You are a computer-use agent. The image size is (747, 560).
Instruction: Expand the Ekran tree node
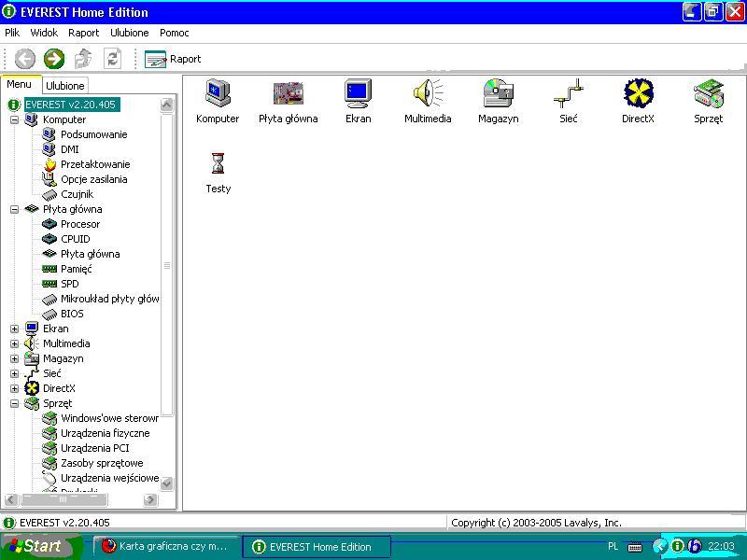(14, 329)
